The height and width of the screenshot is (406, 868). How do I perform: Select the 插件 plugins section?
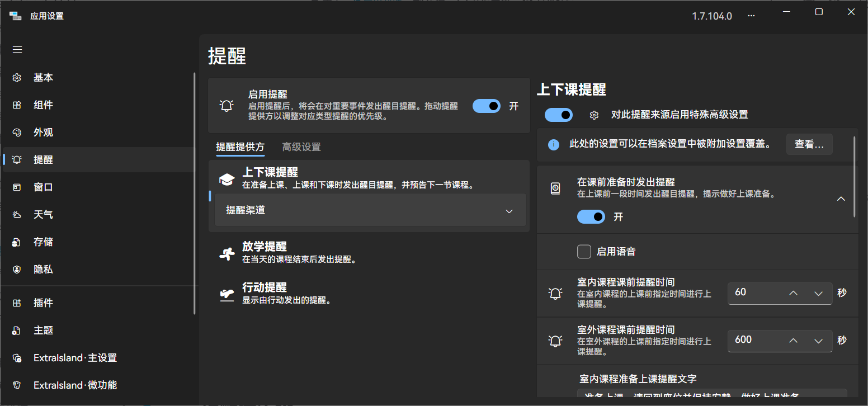[43, 303]
